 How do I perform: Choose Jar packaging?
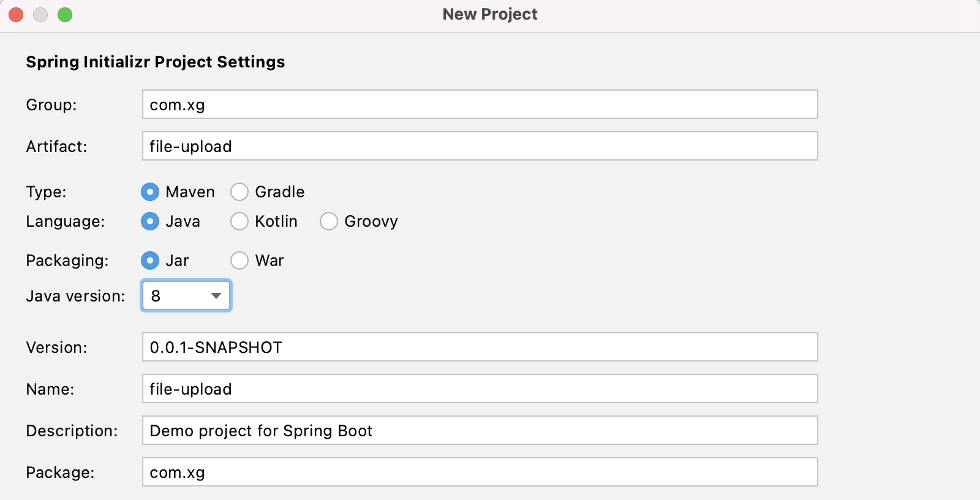[x=150, y=260]
